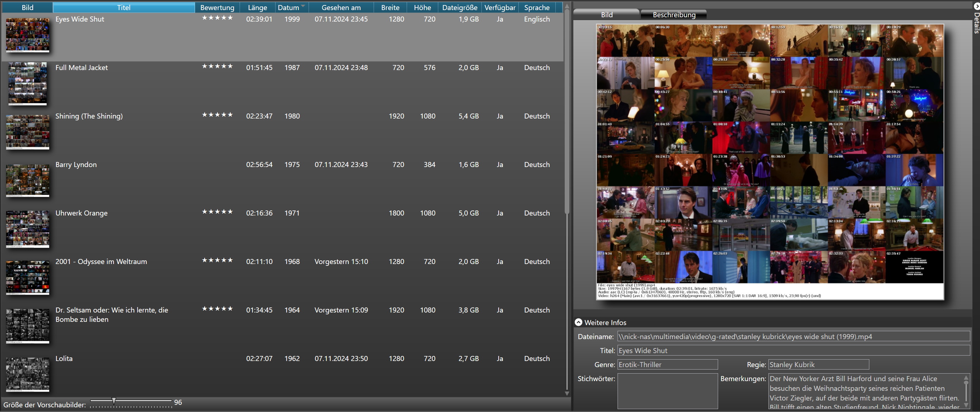
Task: Click the 07.11.2024 23:48 viewed date
Action: [341, 67]
